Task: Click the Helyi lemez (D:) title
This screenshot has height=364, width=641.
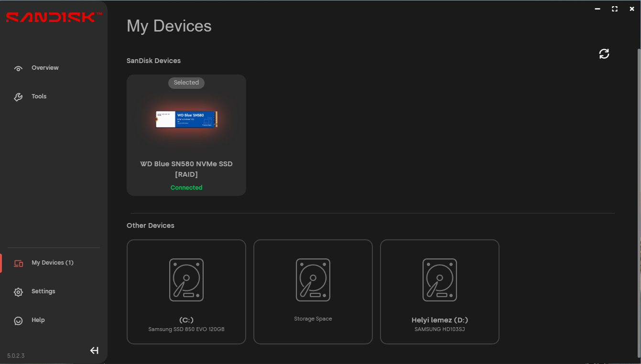Action: click(x=440, y=320)
